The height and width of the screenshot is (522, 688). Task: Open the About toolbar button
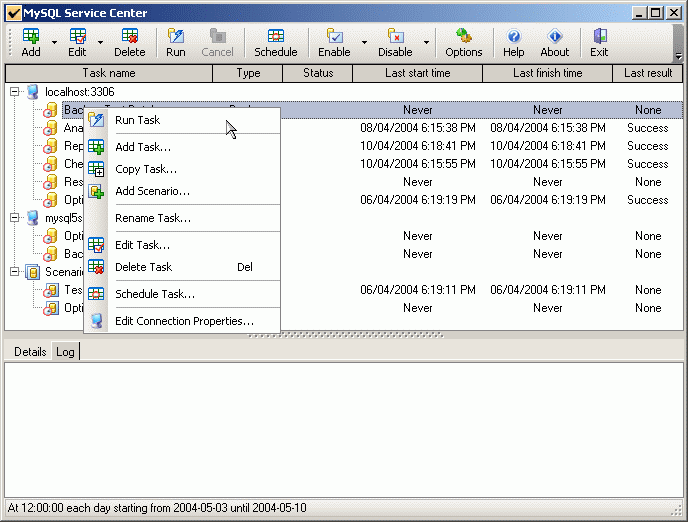click(x=555, y=43)
